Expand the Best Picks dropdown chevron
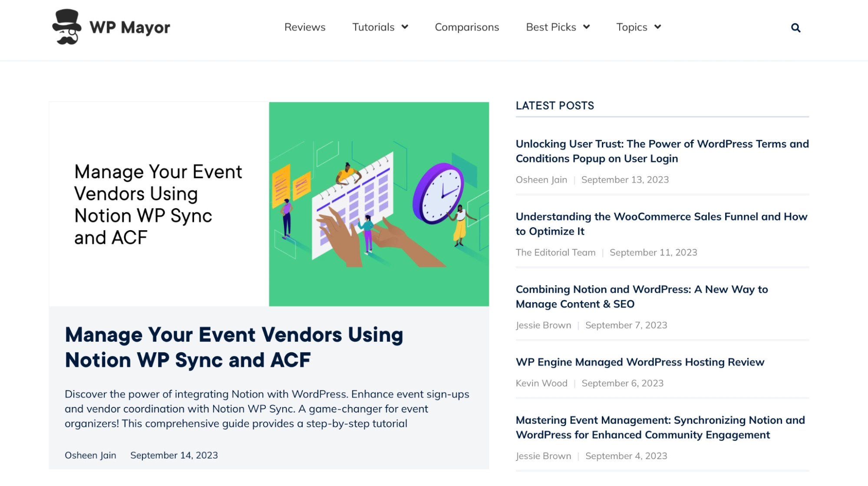The width and height of the screenshot is (868, 486). [x=586, y=27]
